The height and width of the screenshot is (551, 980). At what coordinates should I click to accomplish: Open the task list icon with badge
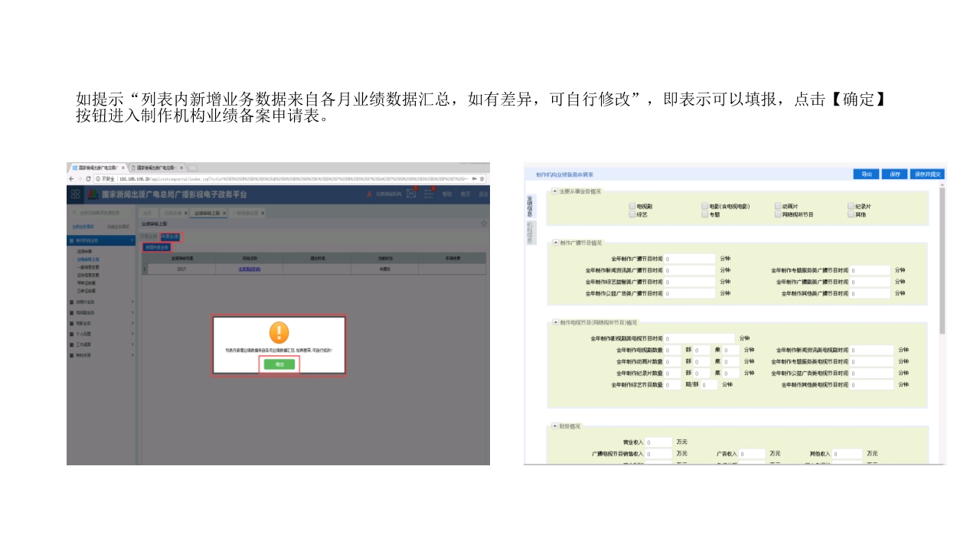430,194
